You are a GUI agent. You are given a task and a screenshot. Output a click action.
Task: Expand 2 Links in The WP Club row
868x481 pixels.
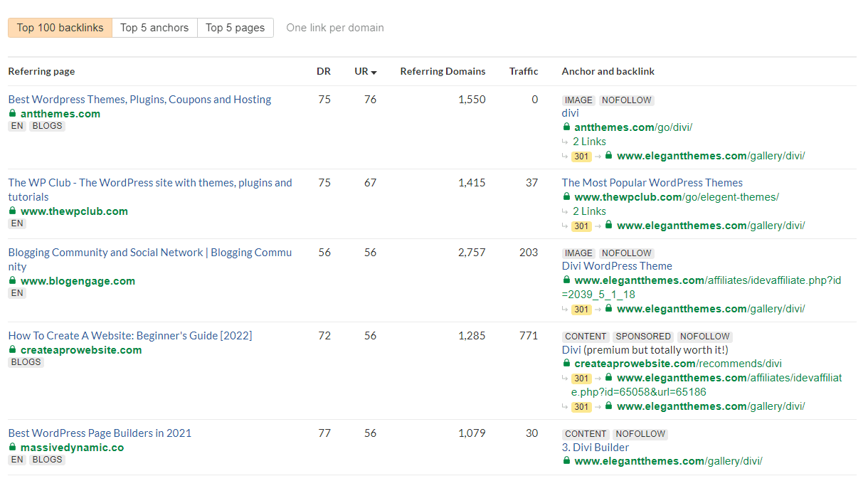pos(589,211)
